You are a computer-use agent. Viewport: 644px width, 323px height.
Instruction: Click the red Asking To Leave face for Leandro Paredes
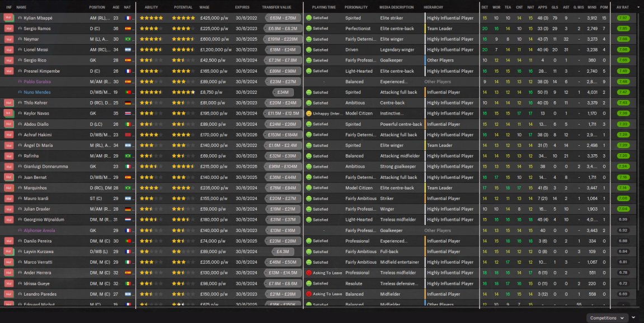[309, 294]
